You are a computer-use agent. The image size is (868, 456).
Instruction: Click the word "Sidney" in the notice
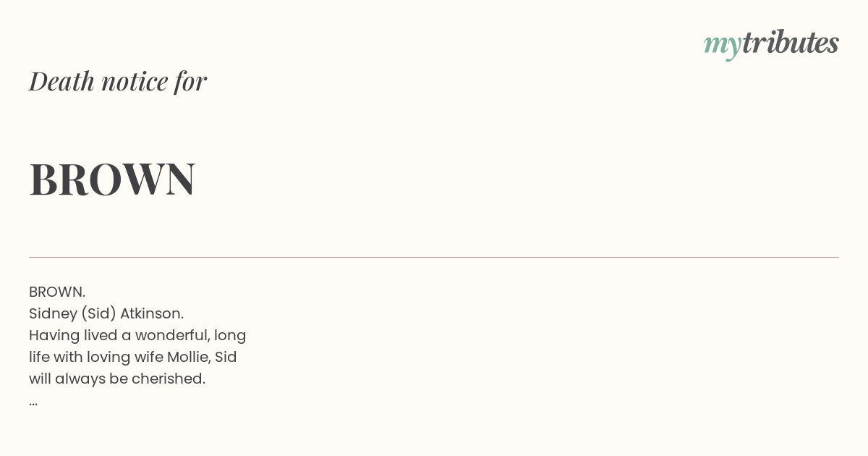[x=53, y=314]
